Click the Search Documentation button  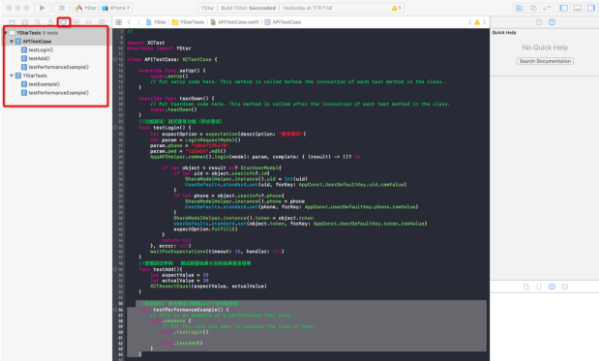545,61
